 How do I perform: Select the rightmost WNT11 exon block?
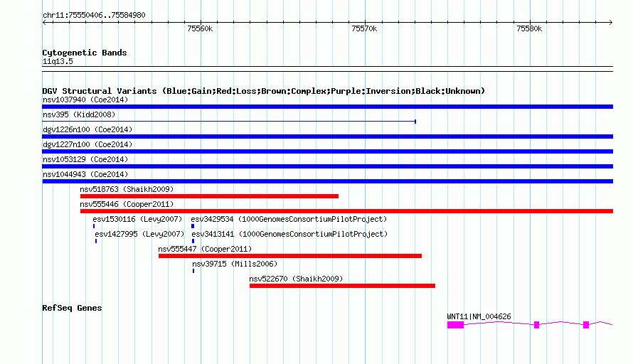[586, 325]
